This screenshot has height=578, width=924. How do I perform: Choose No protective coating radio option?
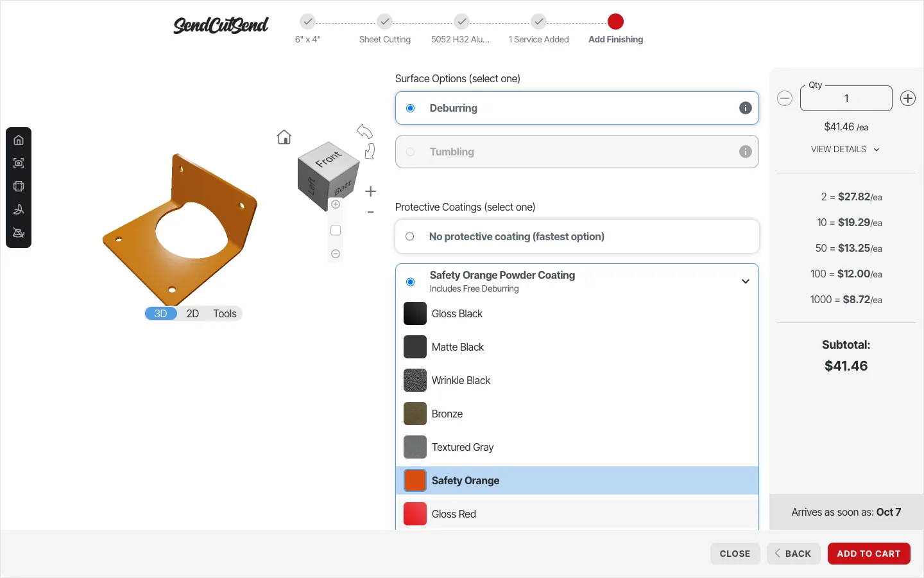point(410,236)
